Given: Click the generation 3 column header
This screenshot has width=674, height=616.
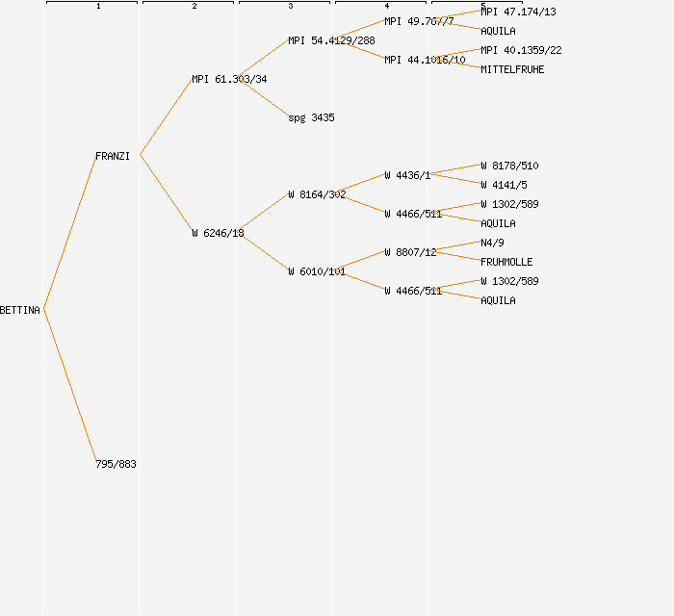Looking at the screenshot, I should [290, 6].
